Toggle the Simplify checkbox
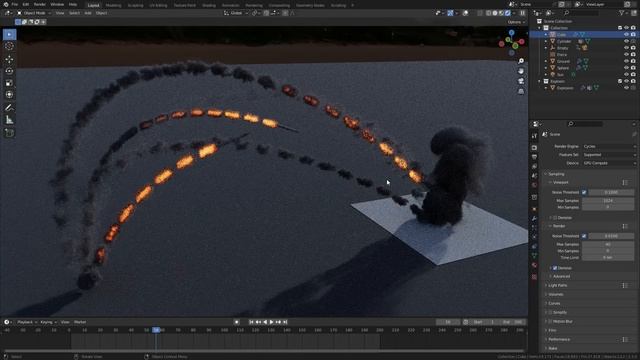This screenshot has height=360, width=640. tap(551, 312)
